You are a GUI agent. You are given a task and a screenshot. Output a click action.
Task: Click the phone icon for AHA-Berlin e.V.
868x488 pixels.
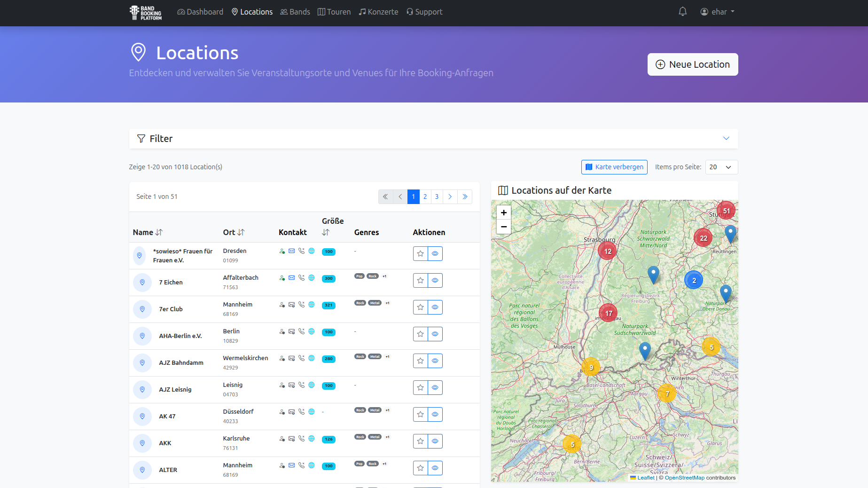pyautogui.click(x=302, y=331)
